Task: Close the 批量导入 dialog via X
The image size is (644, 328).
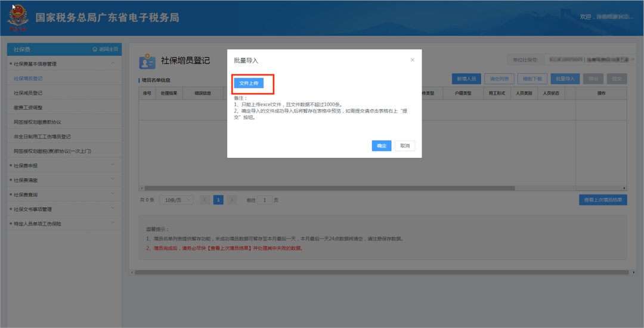Action: pyautogui.click(x=413, y=60)
